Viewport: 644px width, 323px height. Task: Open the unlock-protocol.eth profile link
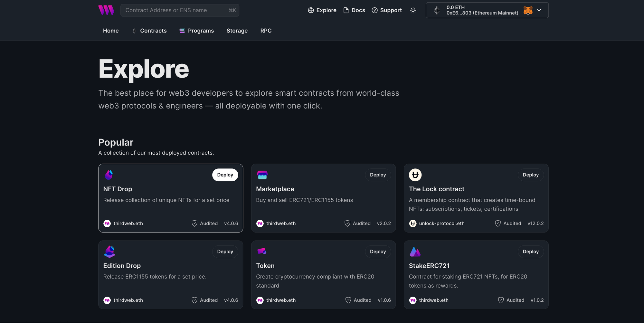(x=442, y=223)
